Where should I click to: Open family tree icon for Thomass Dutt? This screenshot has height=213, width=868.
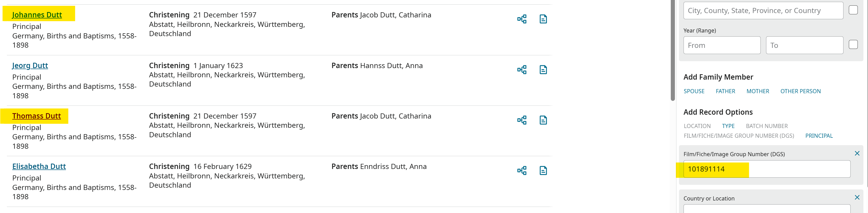[522, 120]
